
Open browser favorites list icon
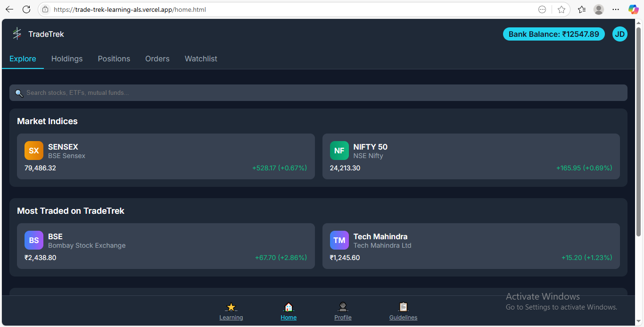[x=582, y=9]
